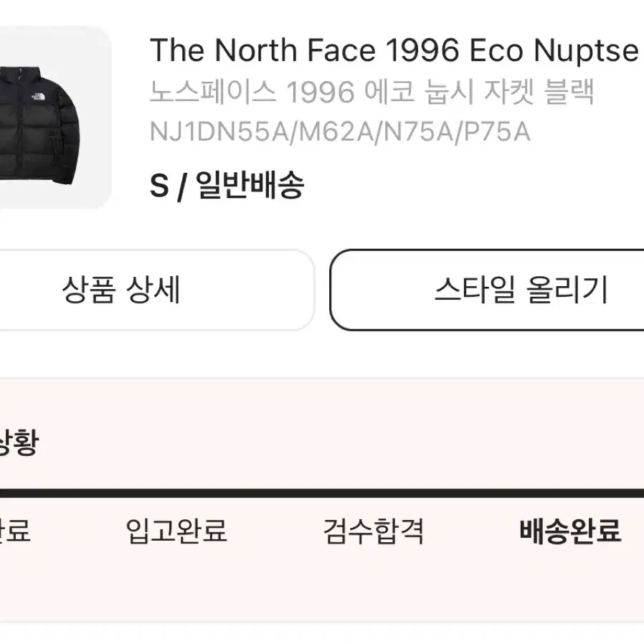Open the 상품 상세 button
Screen dimensions: 644x644
156,290
